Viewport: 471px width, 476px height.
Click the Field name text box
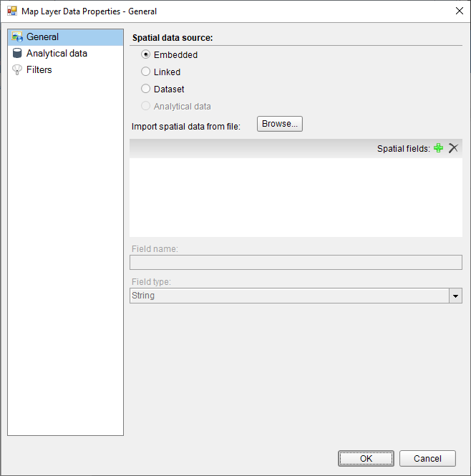tap(296, 262)
